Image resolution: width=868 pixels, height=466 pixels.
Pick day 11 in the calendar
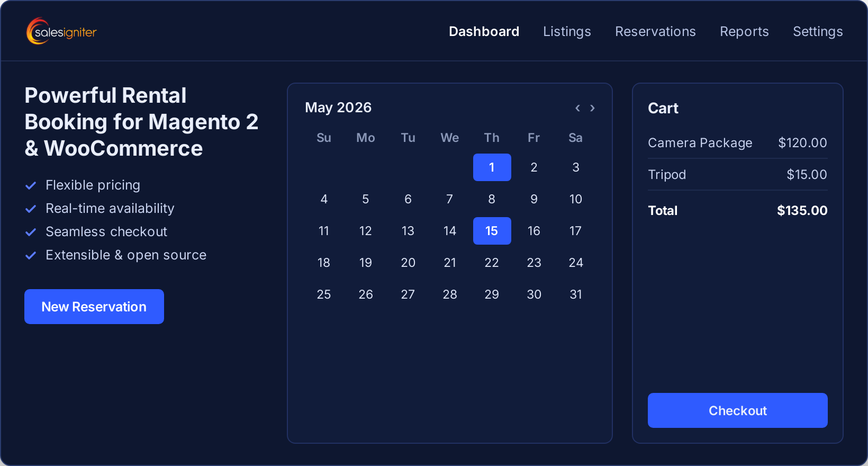pyautogui.click(x=324, y=231)
